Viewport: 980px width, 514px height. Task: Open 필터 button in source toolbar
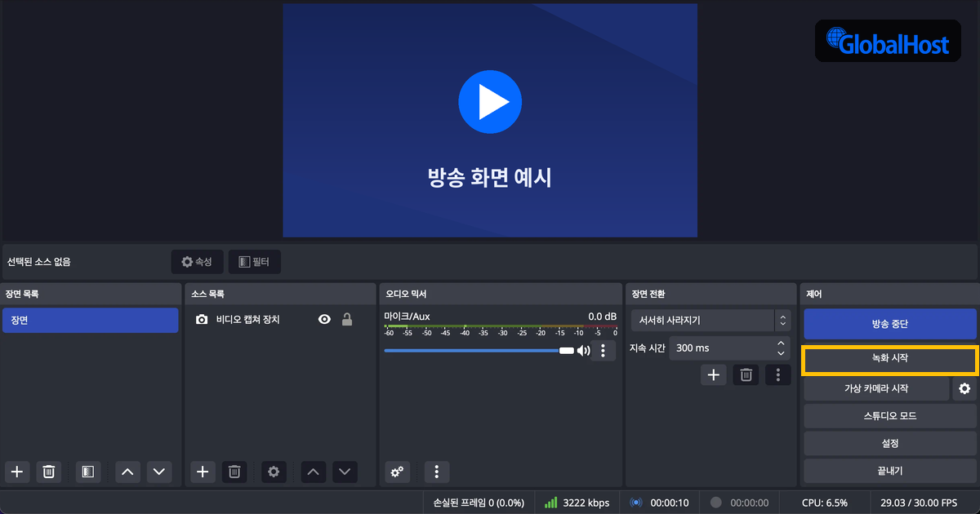click(x=255, y=262)
